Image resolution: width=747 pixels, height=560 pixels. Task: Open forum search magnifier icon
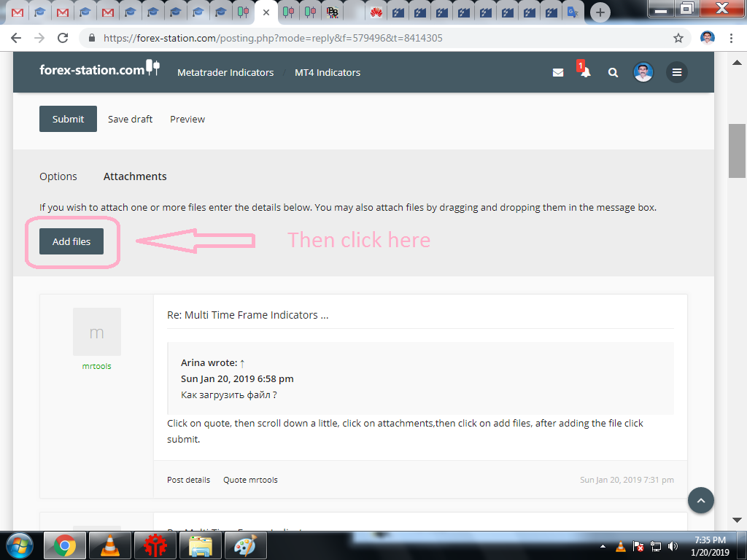(613, 72)
